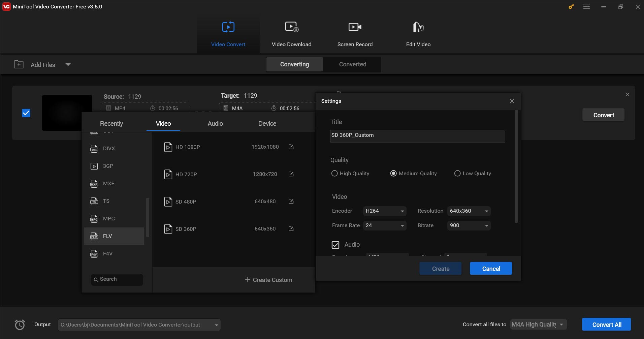The height and width of the screenshot is (339, 644).
Task: Click the Add Files plus icon
Action: [19, 64]
